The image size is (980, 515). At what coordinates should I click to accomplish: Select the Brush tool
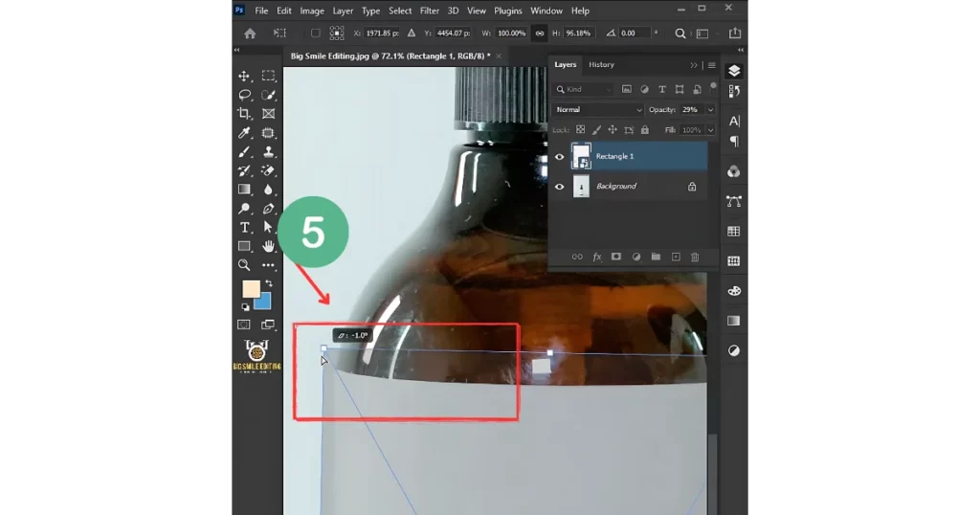tap(244, 152)
